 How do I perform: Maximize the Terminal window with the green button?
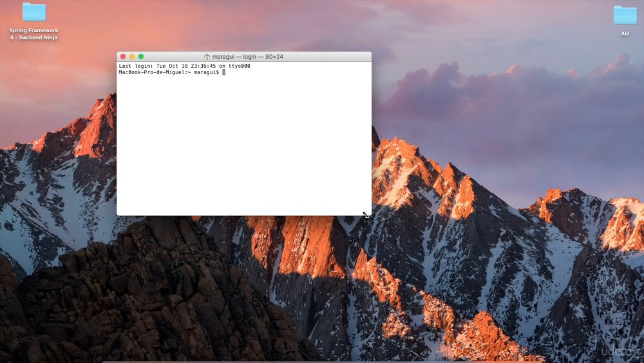pos(141,57)
